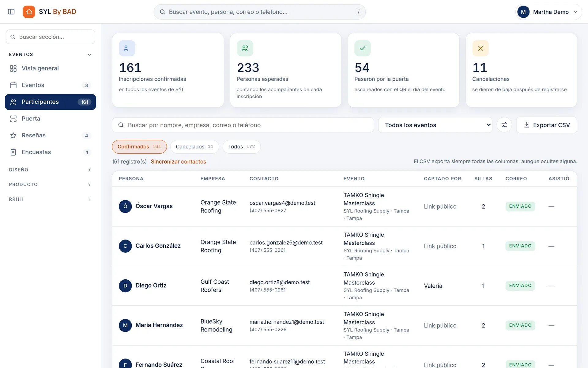Click email oscar.vargas4@demo.test

coord(282,203)
